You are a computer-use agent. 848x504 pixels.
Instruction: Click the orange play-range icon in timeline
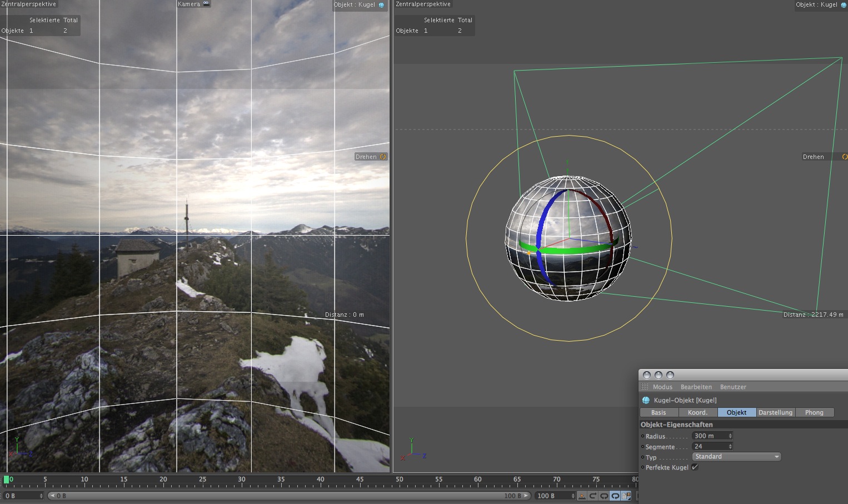[582, 496]
